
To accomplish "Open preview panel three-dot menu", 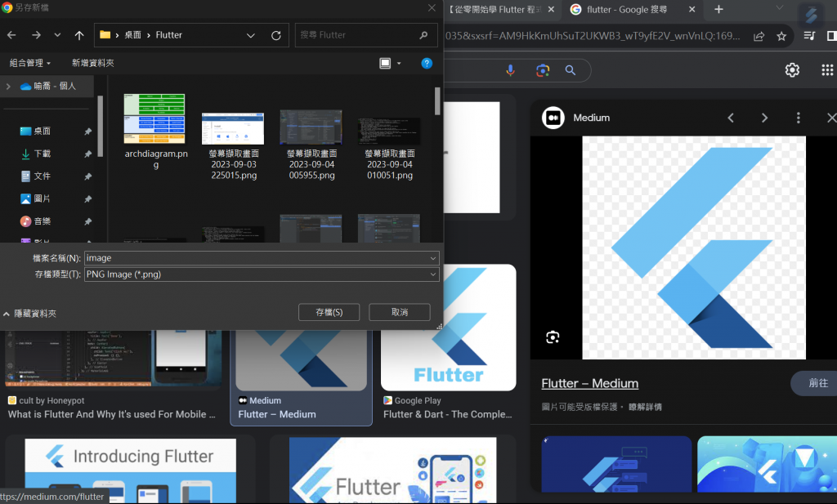I will coord(798,118).
